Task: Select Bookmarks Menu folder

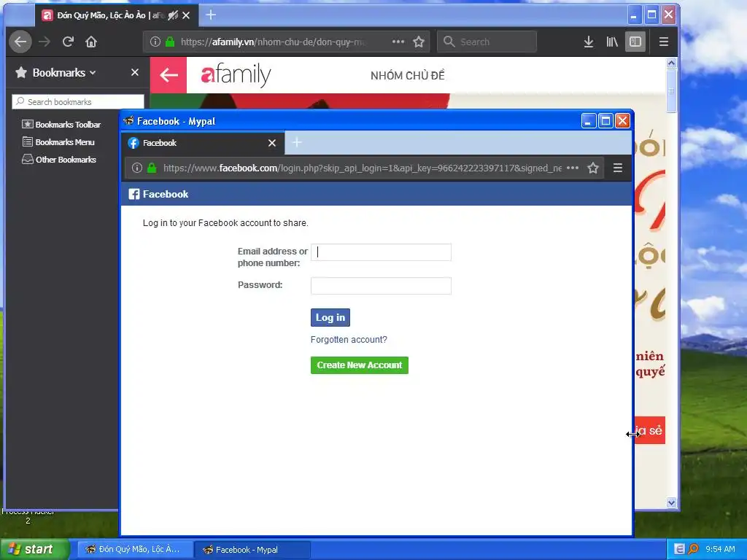Action: point(58,142)
